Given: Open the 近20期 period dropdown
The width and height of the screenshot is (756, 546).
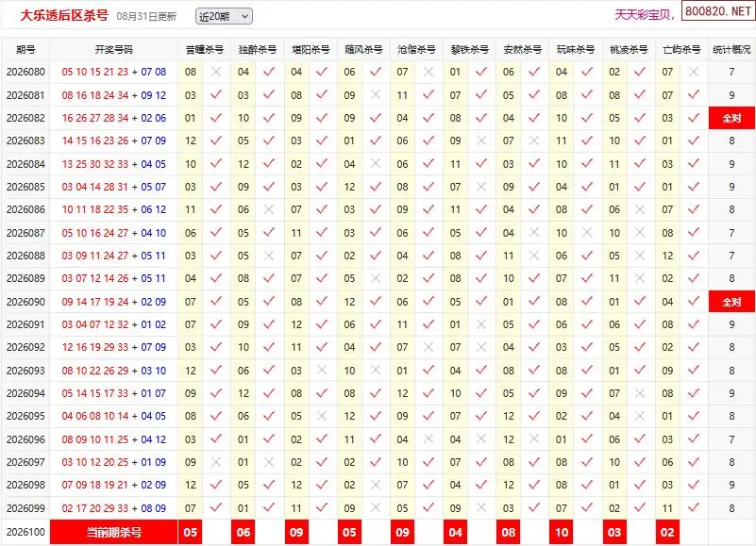Looking at the screenshot, I should tap(224, 16).
